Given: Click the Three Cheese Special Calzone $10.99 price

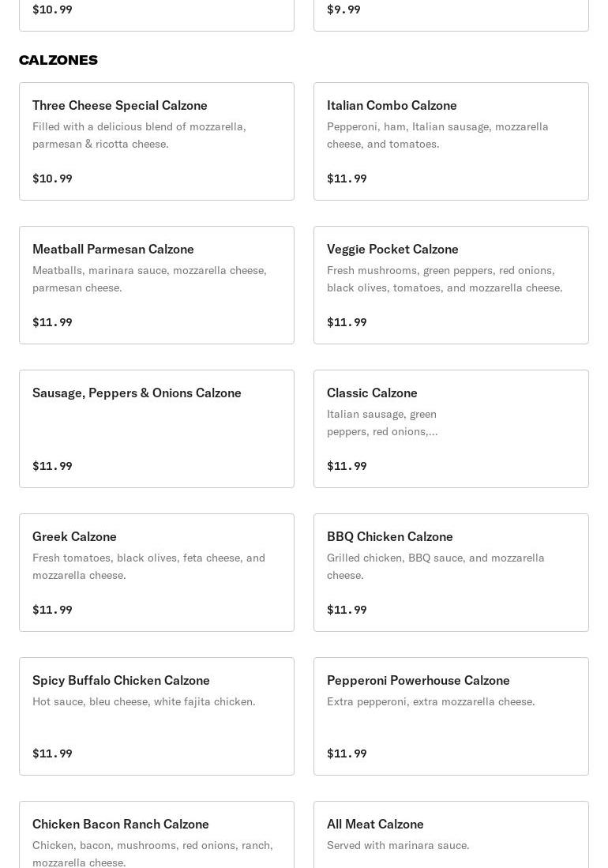Looking at the screenshot, I should (x=52, y=178).
